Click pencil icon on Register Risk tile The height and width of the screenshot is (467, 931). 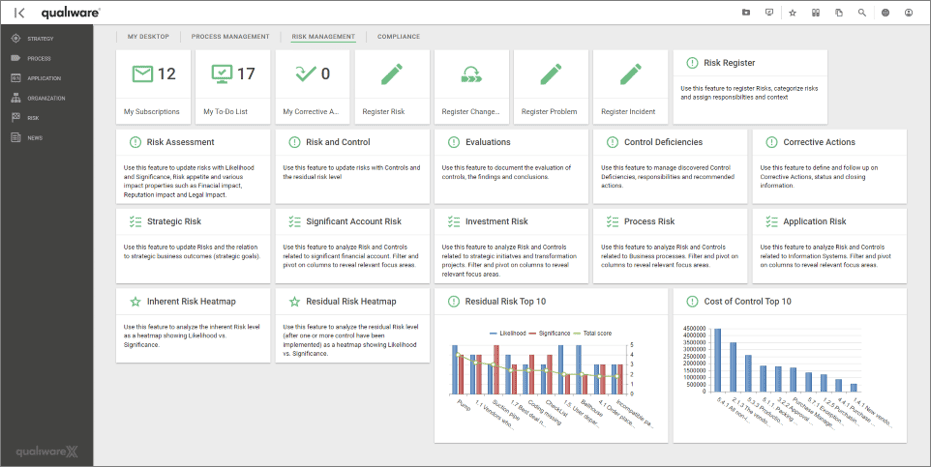click(x=391, y=74)
